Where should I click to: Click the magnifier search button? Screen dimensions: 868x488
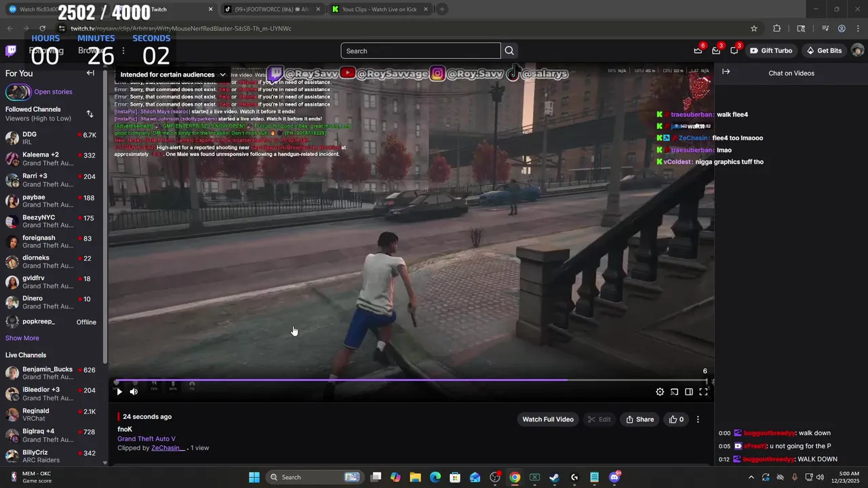pyautogui.click(x=509, y=51)
